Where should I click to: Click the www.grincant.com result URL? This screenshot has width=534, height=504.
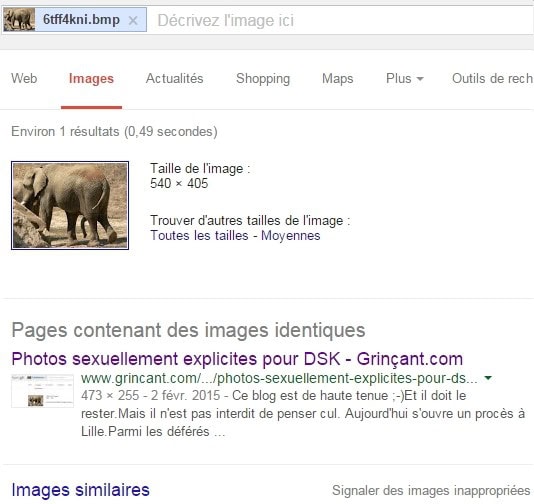(x=279, y=378)
